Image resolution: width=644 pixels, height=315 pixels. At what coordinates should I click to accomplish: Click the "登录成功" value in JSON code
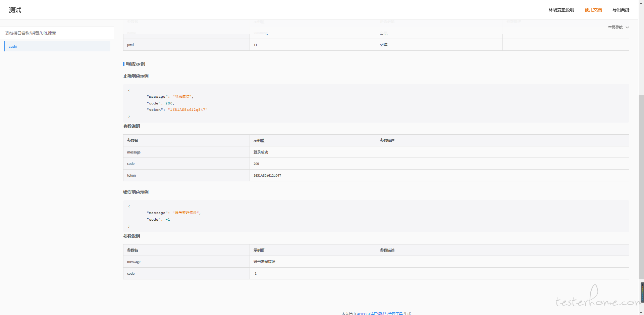coord(182,96)
